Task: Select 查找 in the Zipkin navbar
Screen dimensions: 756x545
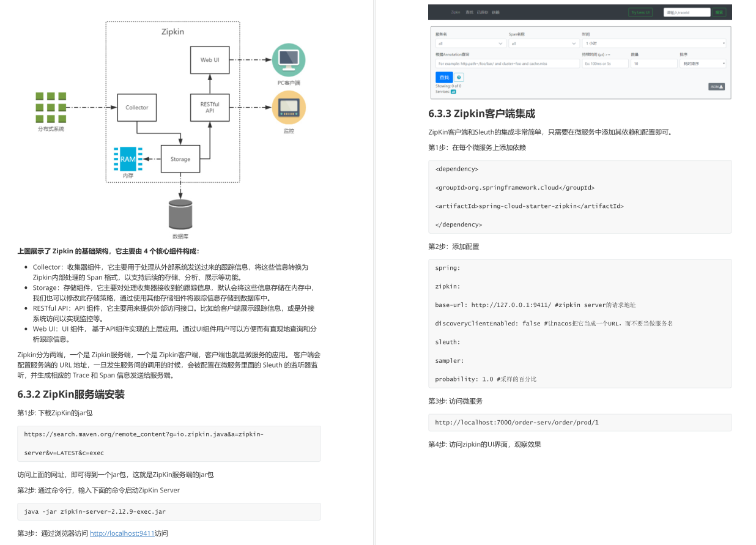Action: coord(469,12)
